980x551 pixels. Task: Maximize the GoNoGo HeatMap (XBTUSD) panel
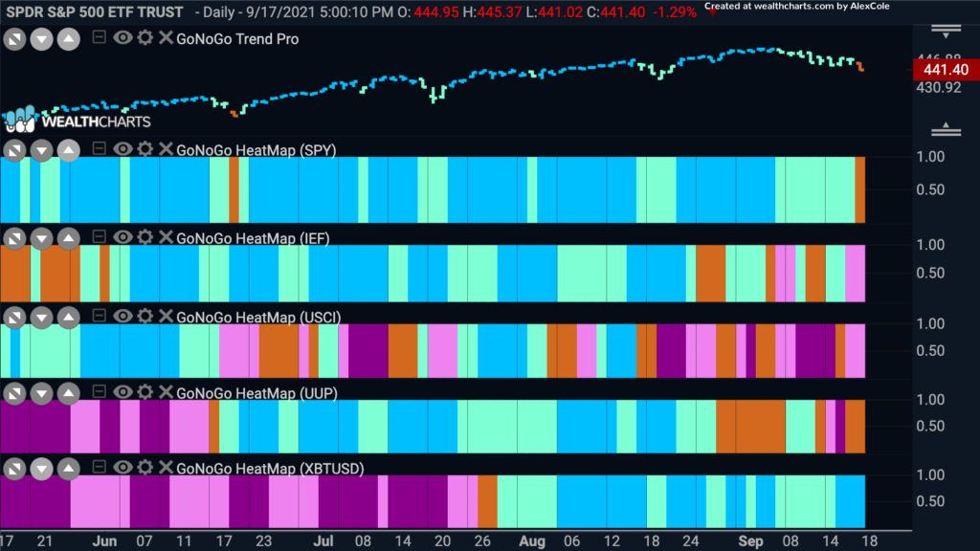(x=14, y=469)
